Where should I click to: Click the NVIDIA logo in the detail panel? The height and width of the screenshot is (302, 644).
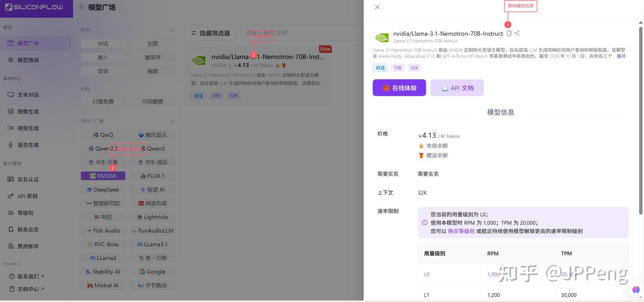point(382,38)
